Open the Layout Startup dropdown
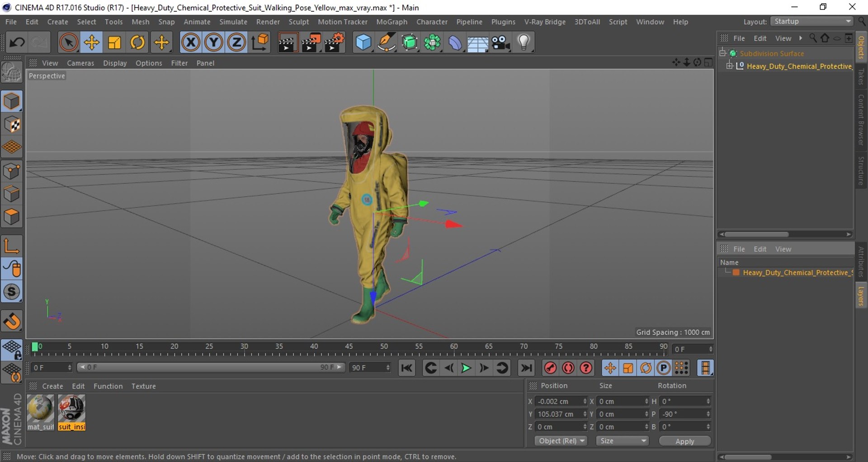 point(812,22)
